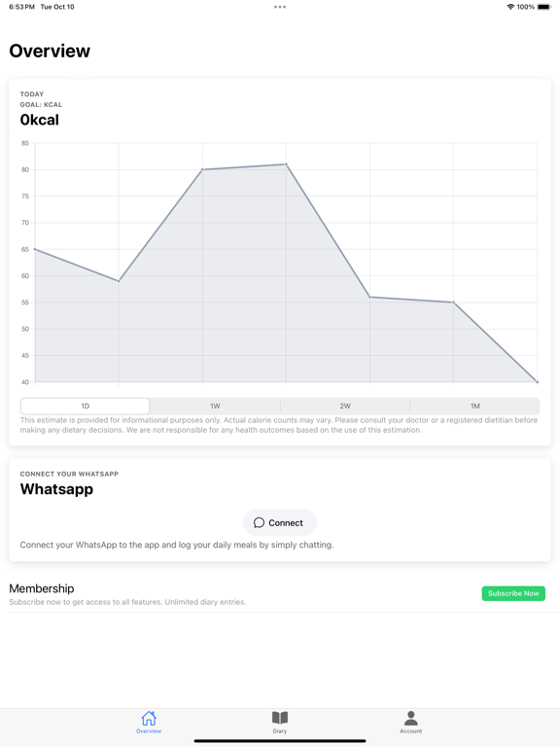The height and width of the screenshot is (747, 560).
Task: Open the Account person icon
Action: tap(410, 718)
